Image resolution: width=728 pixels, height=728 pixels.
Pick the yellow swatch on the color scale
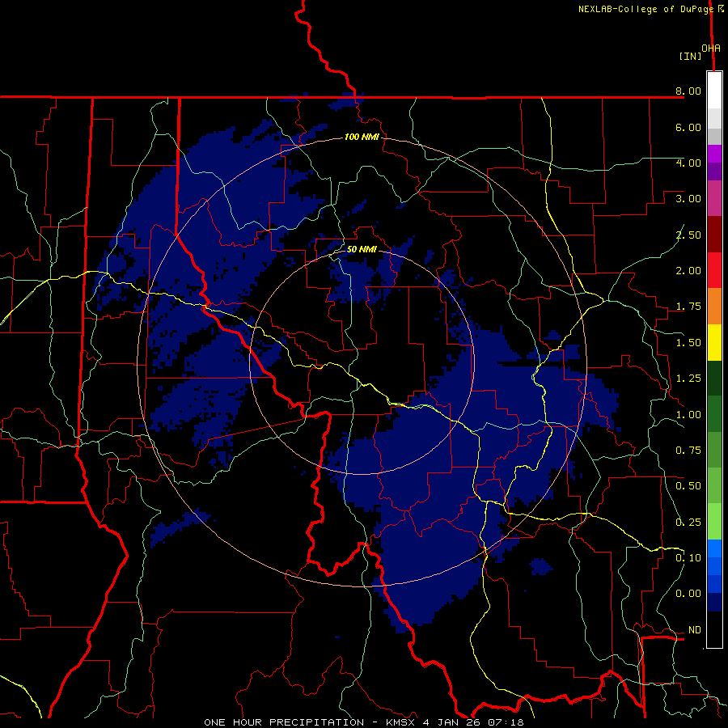tap(714, 343)
